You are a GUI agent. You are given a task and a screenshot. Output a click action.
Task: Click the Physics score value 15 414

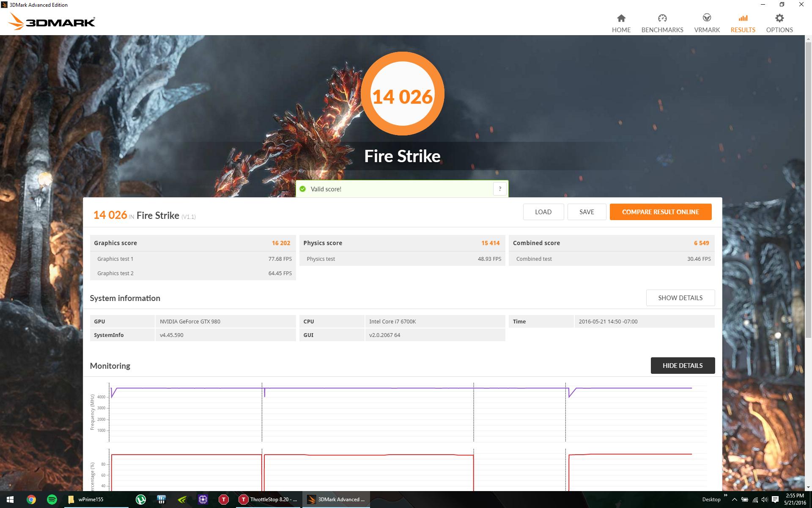tap(490, 243)
